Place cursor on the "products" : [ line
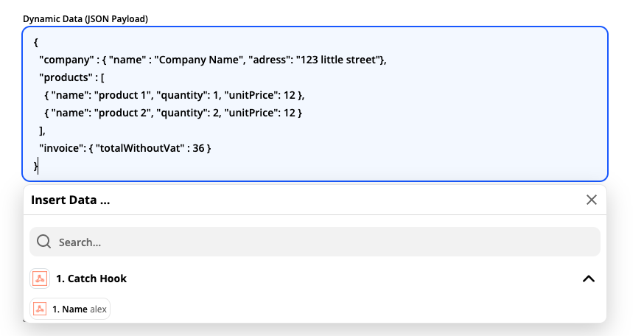The height and width of the screenshot is (336, 644). [72, 77]
